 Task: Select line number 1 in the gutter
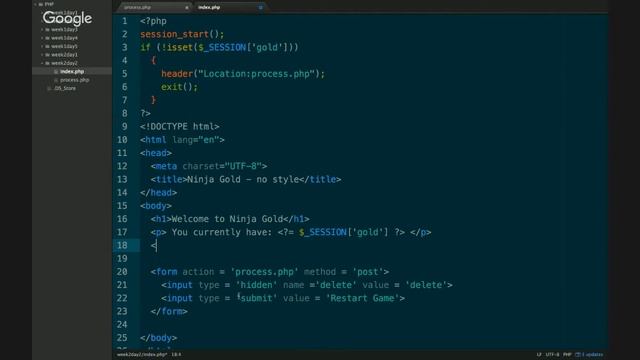[124, 21]
